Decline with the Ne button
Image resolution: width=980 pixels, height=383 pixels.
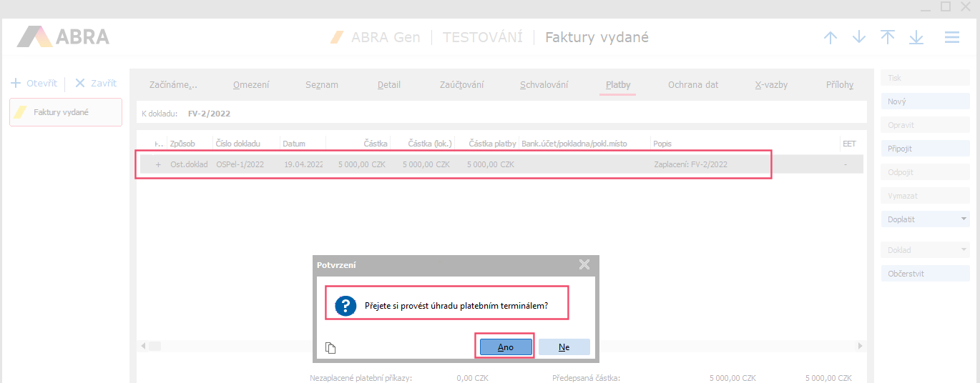[x=564, y=347]
